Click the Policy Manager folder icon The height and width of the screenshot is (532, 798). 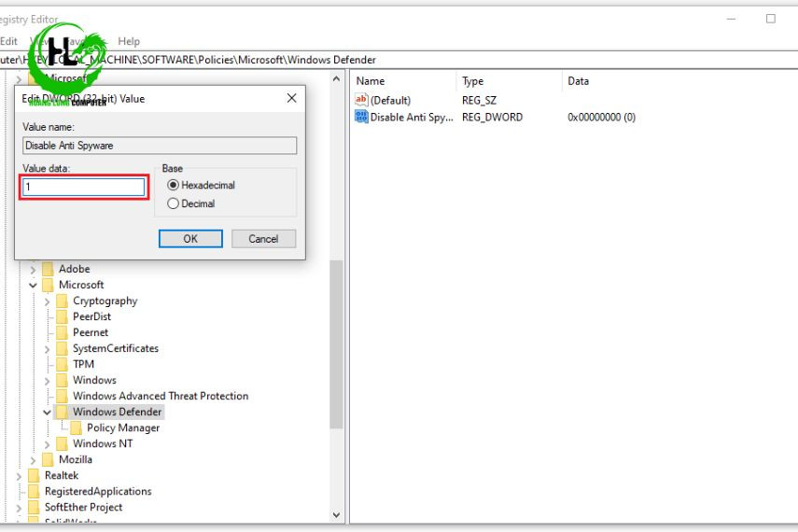coord(76,427)
